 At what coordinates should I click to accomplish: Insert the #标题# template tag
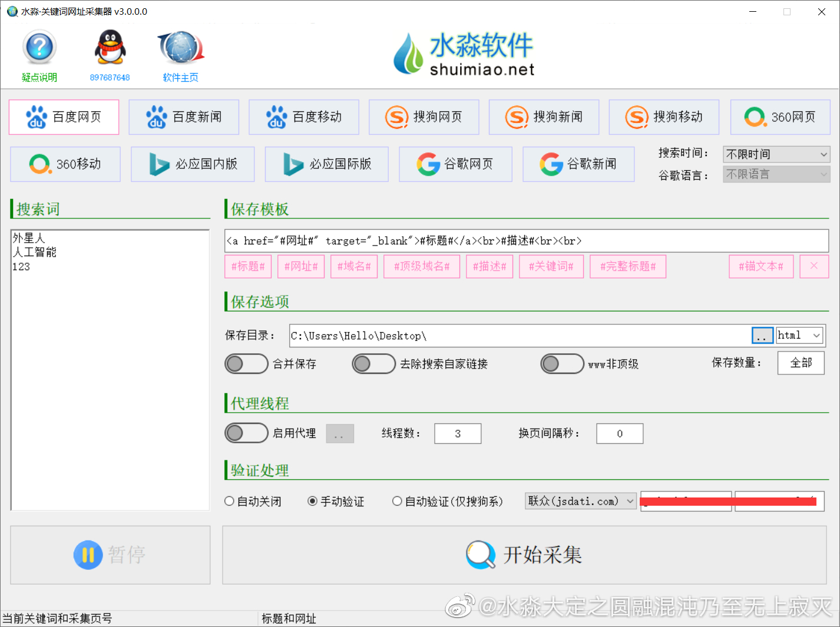(x=248, y=267)
